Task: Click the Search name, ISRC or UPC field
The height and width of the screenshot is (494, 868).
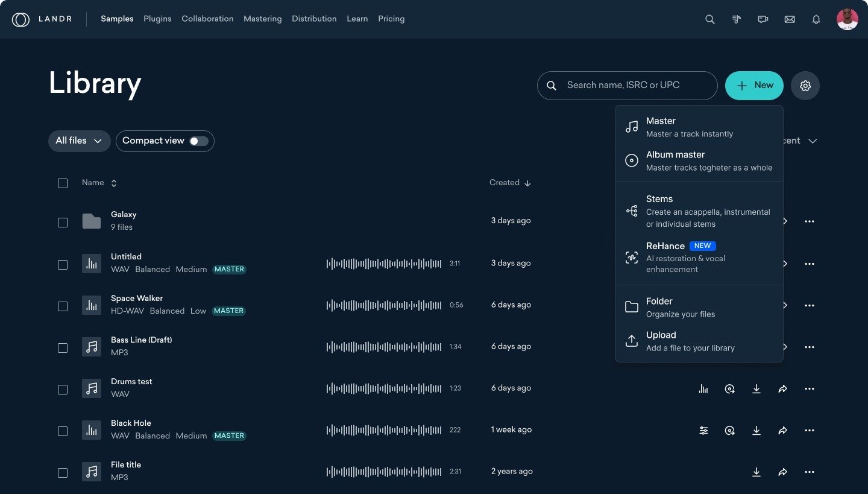Action: (627, 86)
